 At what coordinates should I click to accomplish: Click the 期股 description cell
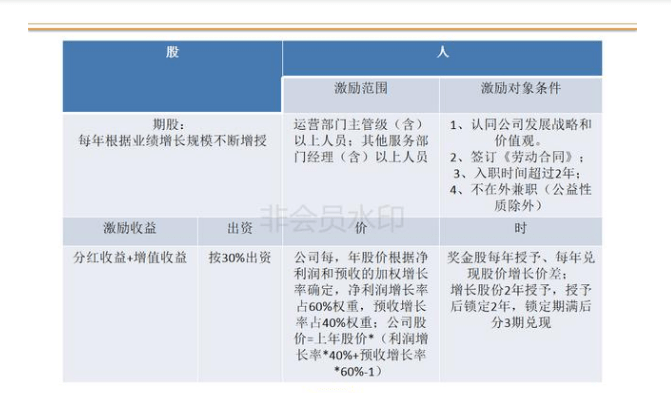tap(172, 165)
